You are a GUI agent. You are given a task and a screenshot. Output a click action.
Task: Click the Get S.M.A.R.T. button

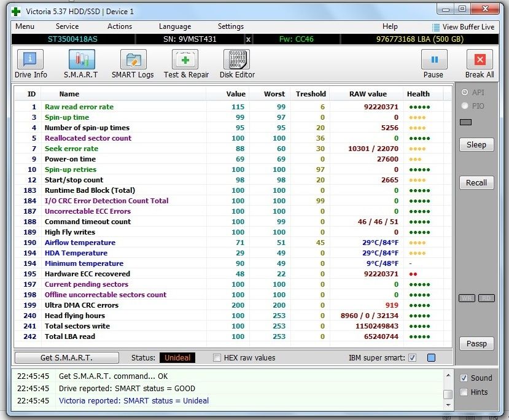pyautogui.click(x=66, y=358)
